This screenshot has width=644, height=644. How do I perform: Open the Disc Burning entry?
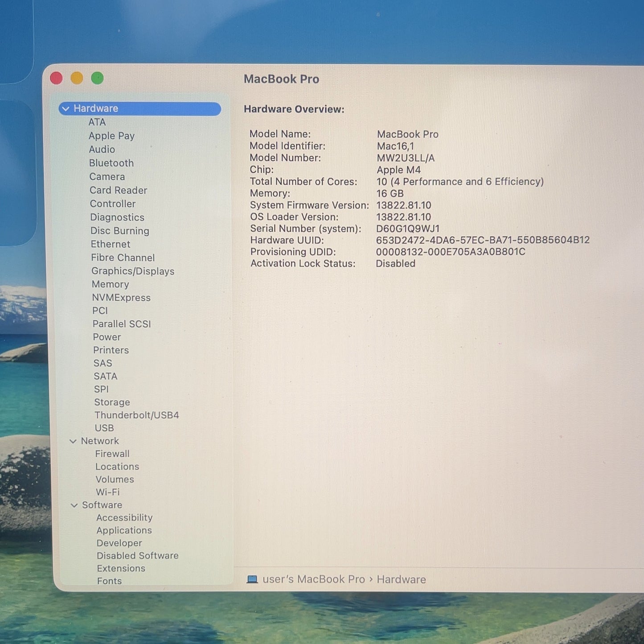120,231
